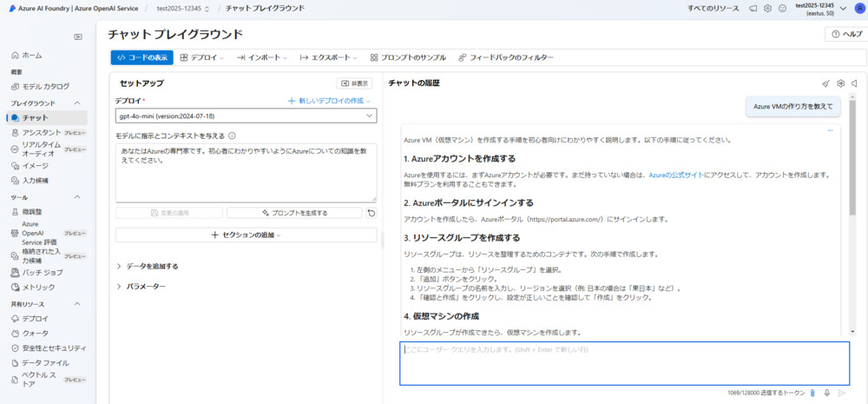The height and width of the screenshot is (404, 868).
Task: Open chat settings gear in chat history header
Action: point(840,83)
